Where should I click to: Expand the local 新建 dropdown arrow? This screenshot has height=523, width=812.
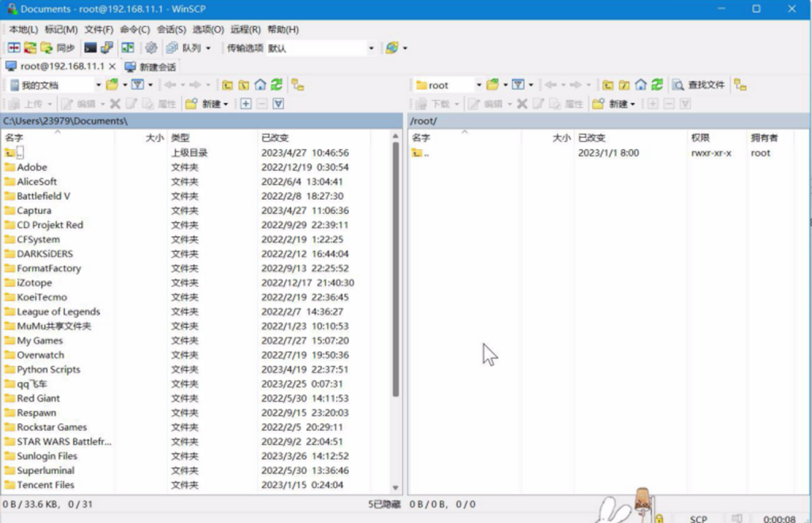(226, 104)
